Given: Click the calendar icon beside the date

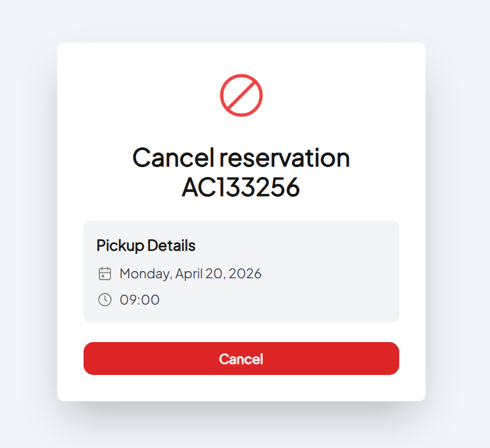Looking at the screenshot, I should click(x=105, y=274).
